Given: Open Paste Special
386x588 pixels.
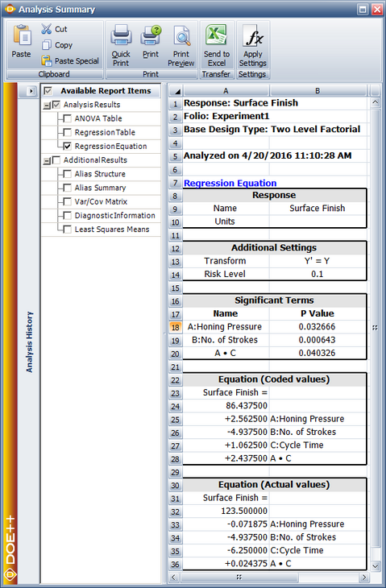Looking at the screenshot, I should click(x=70, y=60).
